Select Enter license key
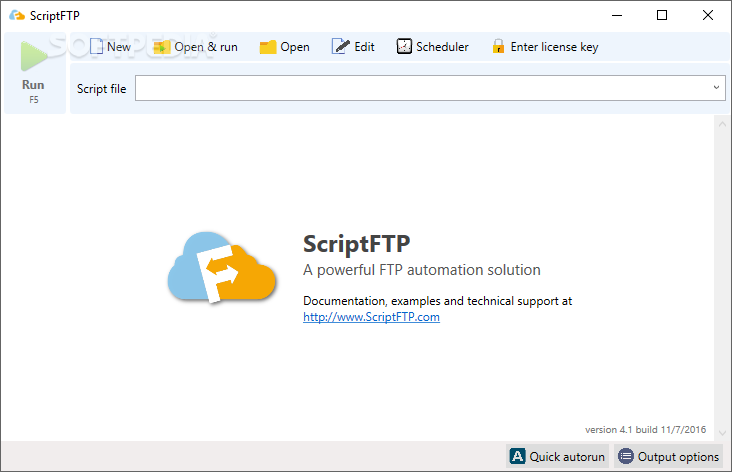This screenshot has width=732, height=472. click(545, 47)
